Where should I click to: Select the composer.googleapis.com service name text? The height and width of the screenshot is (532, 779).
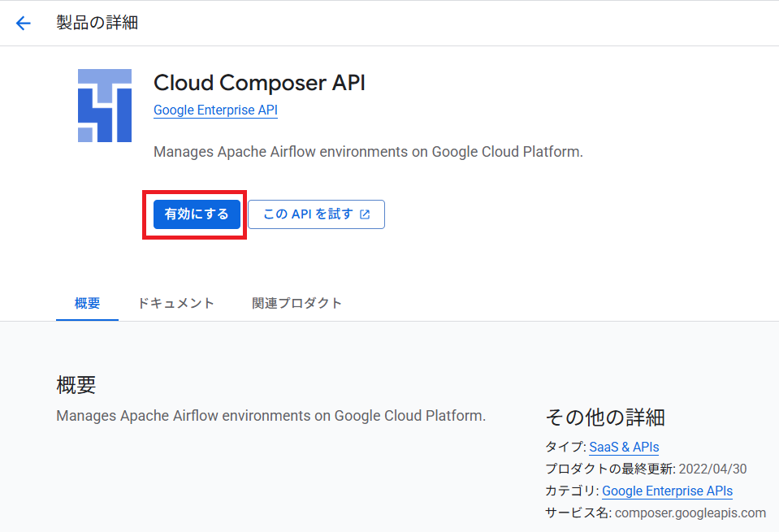click(690, 513)
